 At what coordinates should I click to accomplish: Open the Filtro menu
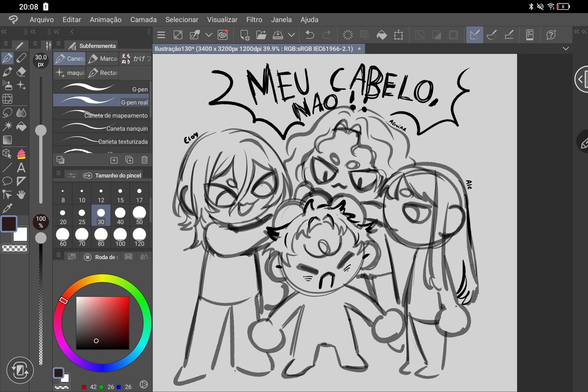coord(254,20)
